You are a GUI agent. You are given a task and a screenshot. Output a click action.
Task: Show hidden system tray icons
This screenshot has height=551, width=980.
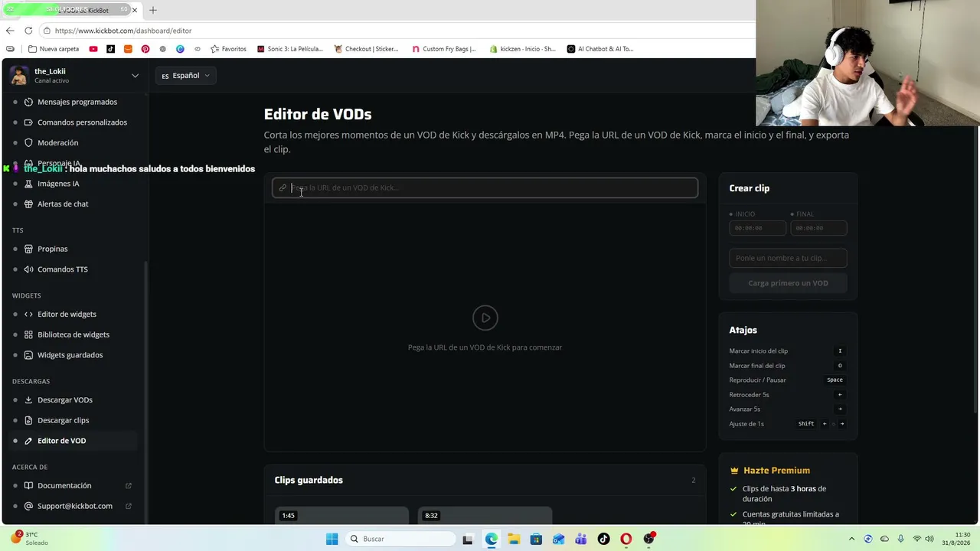851,539
